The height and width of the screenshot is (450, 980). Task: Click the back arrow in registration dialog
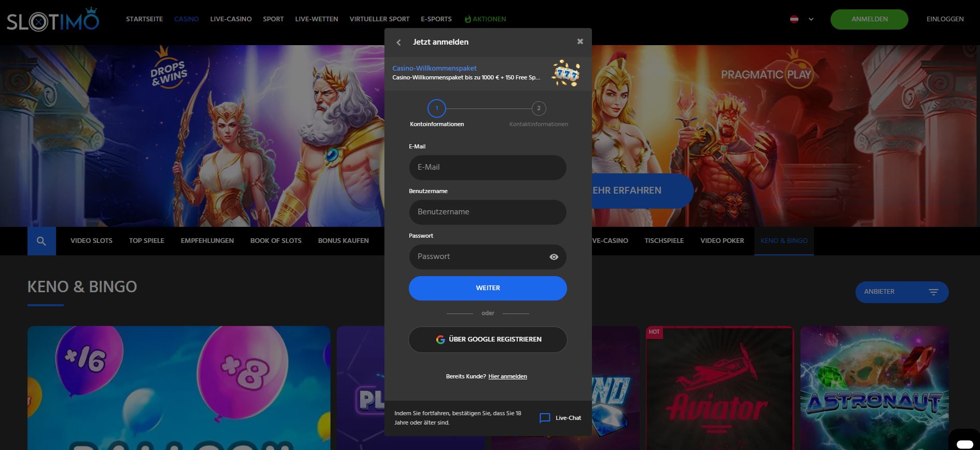pyautogui.click(x=398, y=43)
